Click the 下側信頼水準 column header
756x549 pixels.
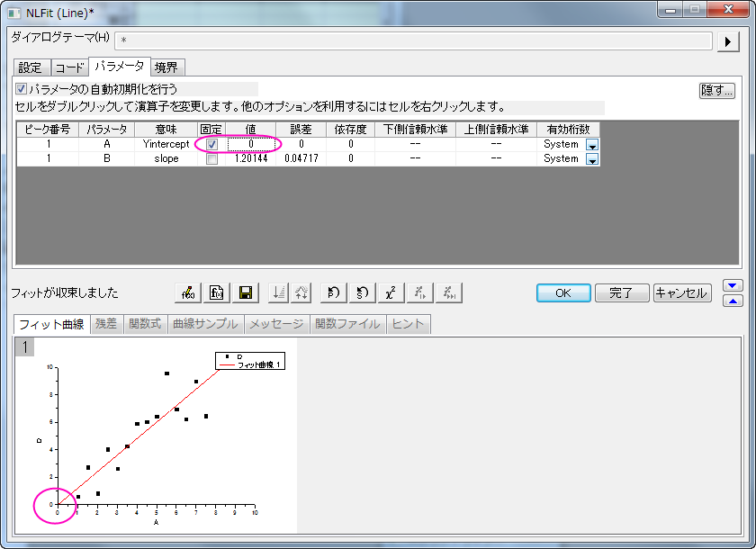pyautogui.click(x=415, y=130)
